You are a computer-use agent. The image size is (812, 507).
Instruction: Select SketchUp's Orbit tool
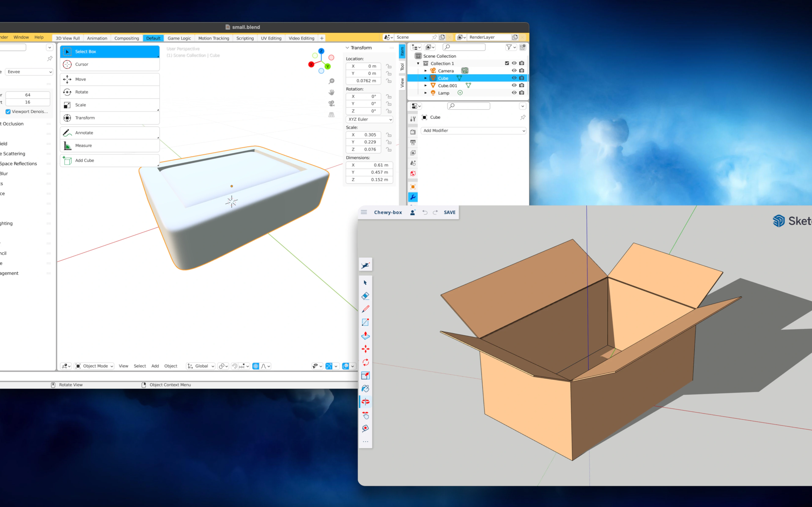(x=365, y=401)
